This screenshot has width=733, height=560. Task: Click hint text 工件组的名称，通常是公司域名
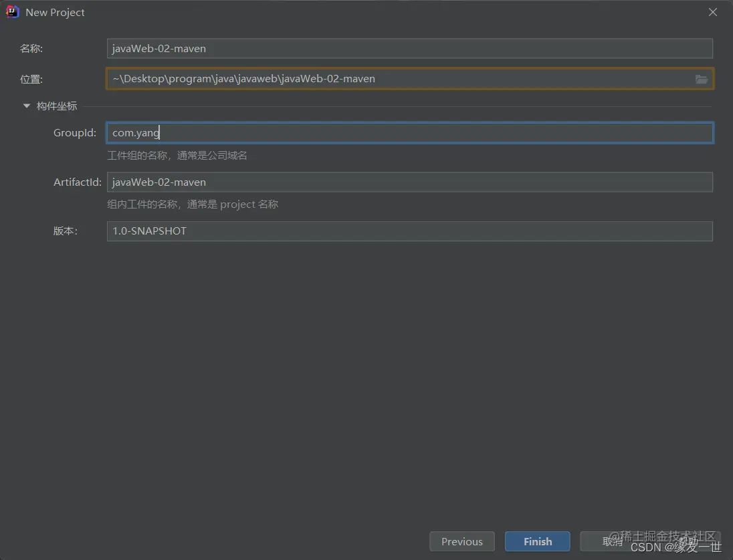(177, 156)
